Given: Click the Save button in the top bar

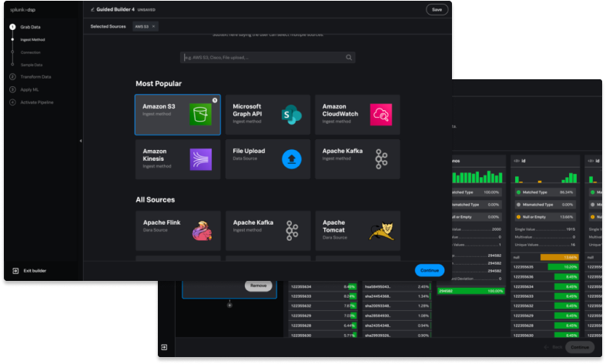Looking at the screenshot, I should pyautogui.click(x=437, y=10).
